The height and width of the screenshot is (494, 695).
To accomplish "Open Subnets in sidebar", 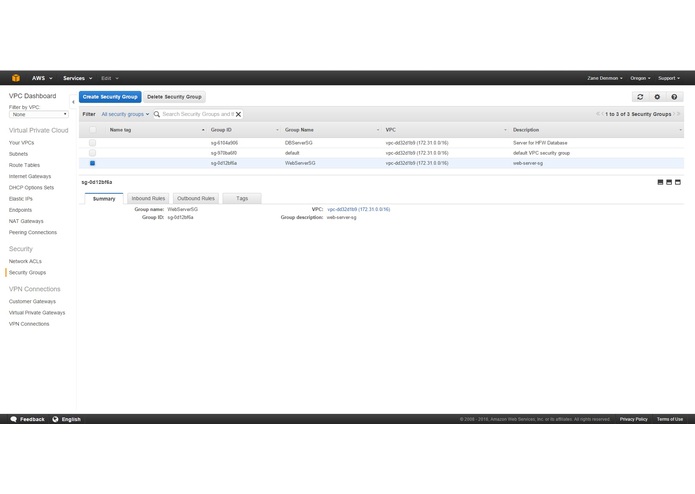I will (18, 154).
